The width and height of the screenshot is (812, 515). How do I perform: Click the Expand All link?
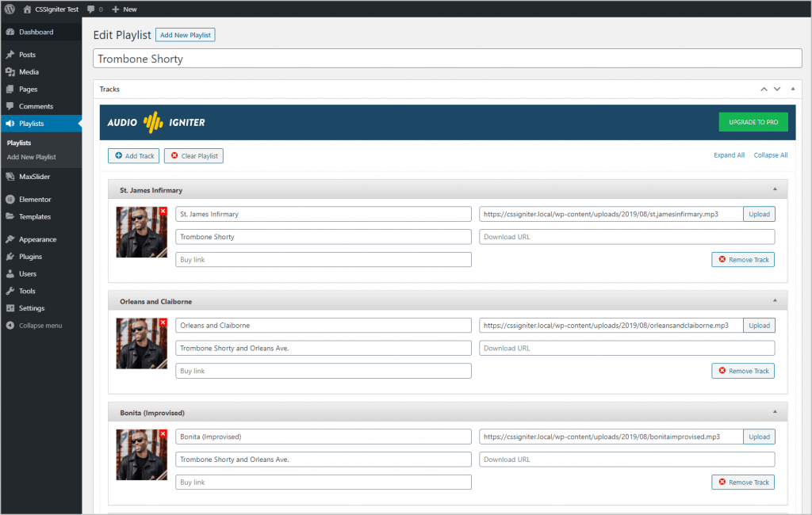(x=729, y=155)
